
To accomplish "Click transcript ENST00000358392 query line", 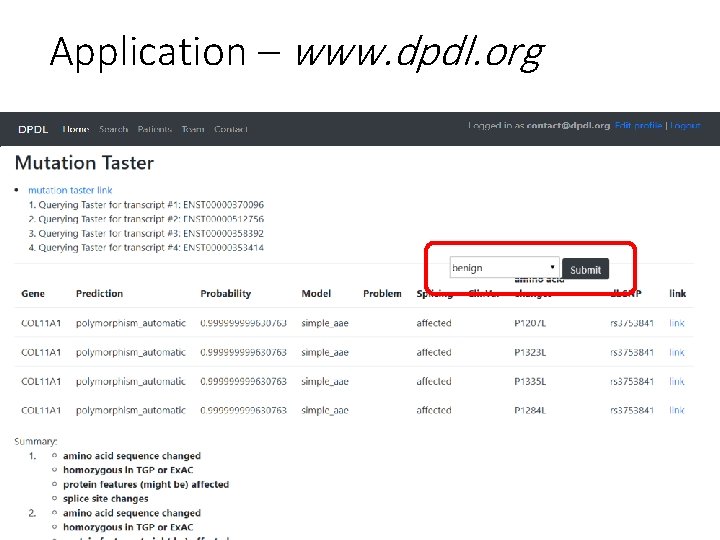I will (146, 233).
